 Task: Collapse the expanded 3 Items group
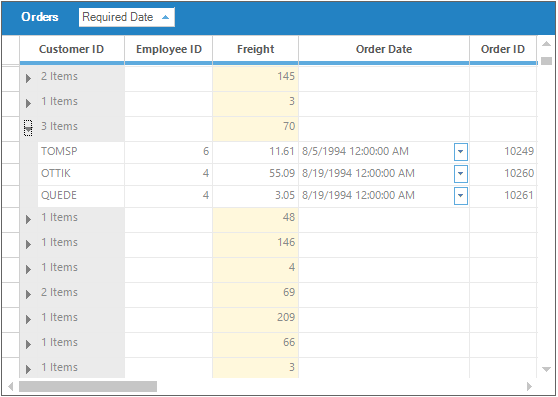pyautogui.click(x=28, y=128)
